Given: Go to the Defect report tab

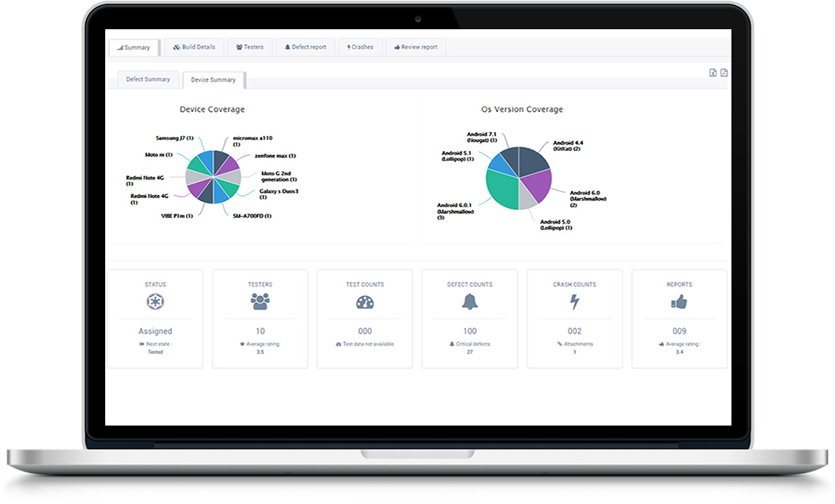Looking at the screenshot, I should 305,47.
